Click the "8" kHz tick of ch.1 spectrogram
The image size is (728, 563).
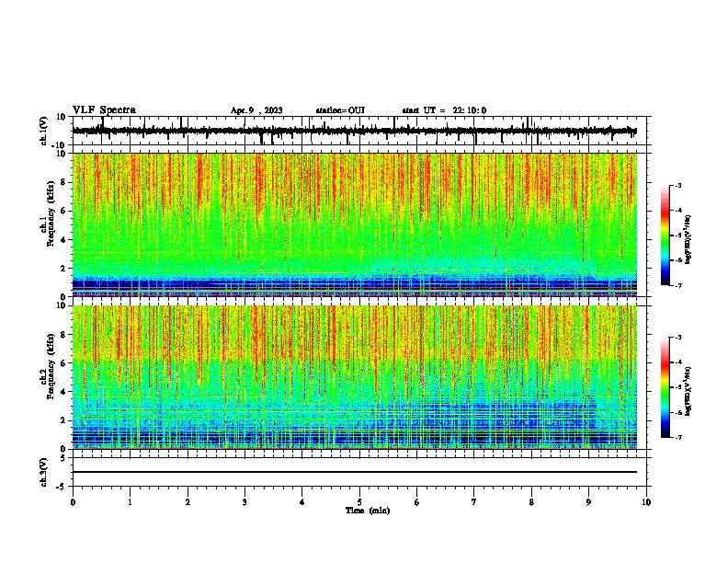[63, 182]
